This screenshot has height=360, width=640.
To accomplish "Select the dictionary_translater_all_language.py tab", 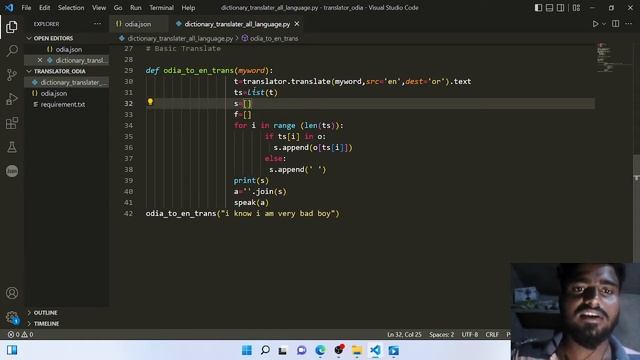I will coord(237,24).
